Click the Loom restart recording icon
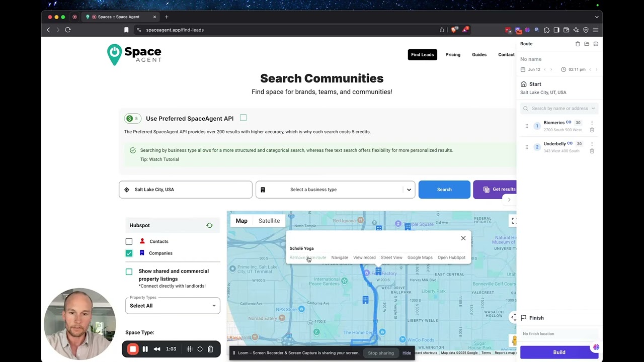 [200, 349]
